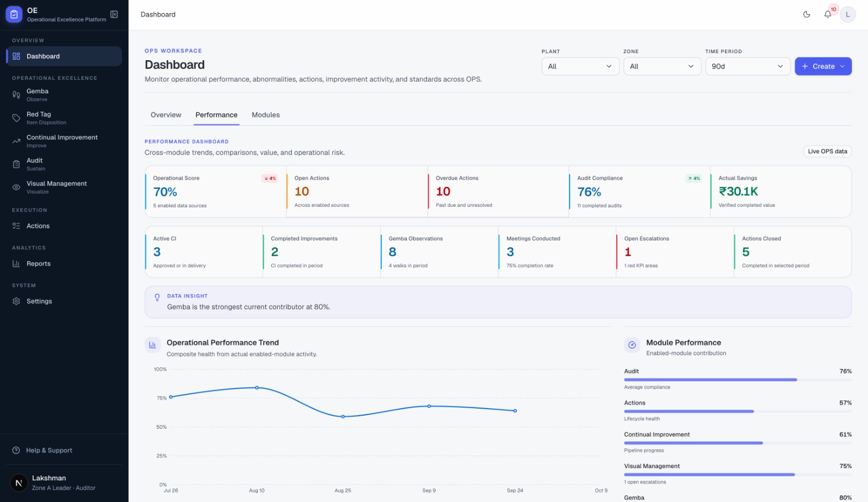
Task: Click the Help & Support question icon
Action: coord(16,450)
